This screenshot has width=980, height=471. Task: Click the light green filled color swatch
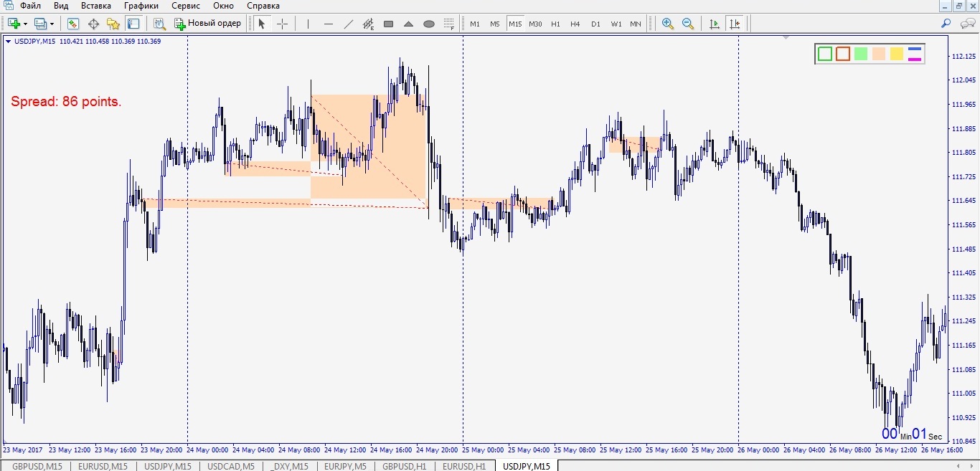[x=861, y=54]
